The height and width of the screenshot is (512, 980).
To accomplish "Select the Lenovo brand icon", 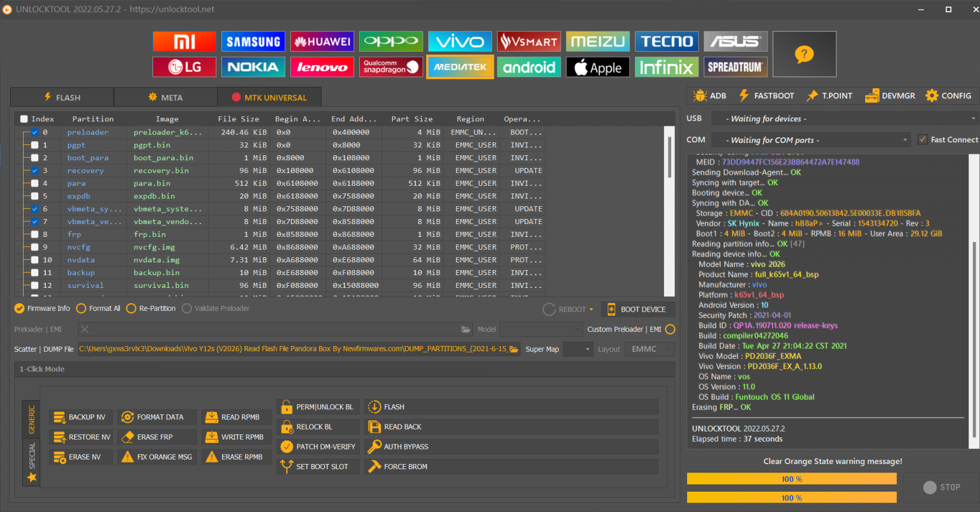I will pyautogui.click(x=322, y=67).
